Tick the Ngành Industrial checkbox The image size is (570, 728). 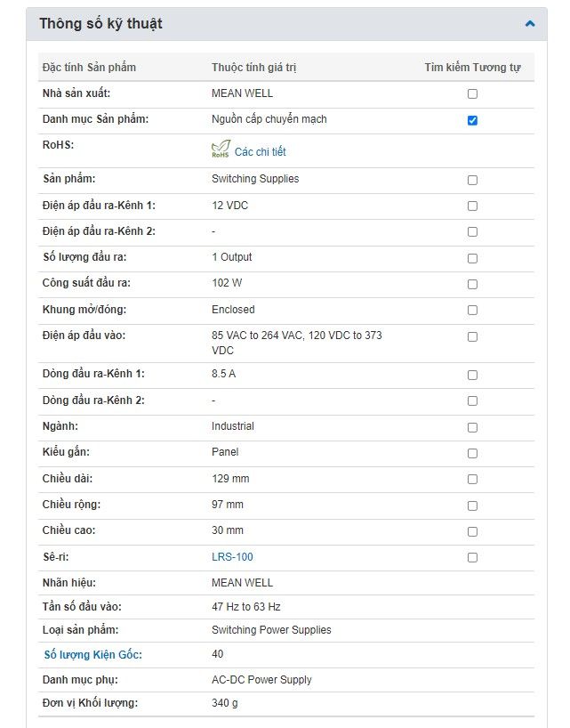click(472, 427)
